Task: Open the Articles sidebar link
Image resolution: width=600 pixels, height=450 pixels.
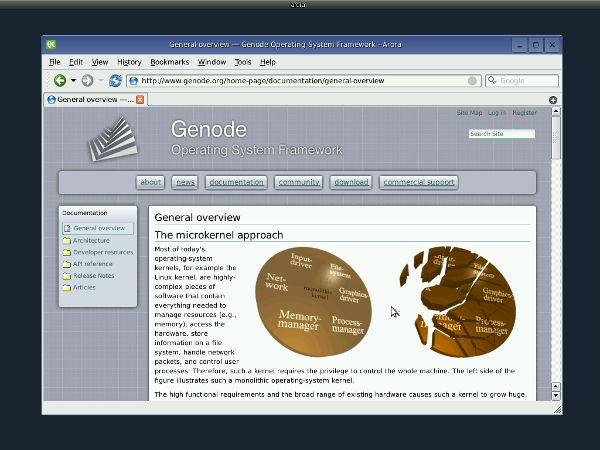Action: [84, 287]
